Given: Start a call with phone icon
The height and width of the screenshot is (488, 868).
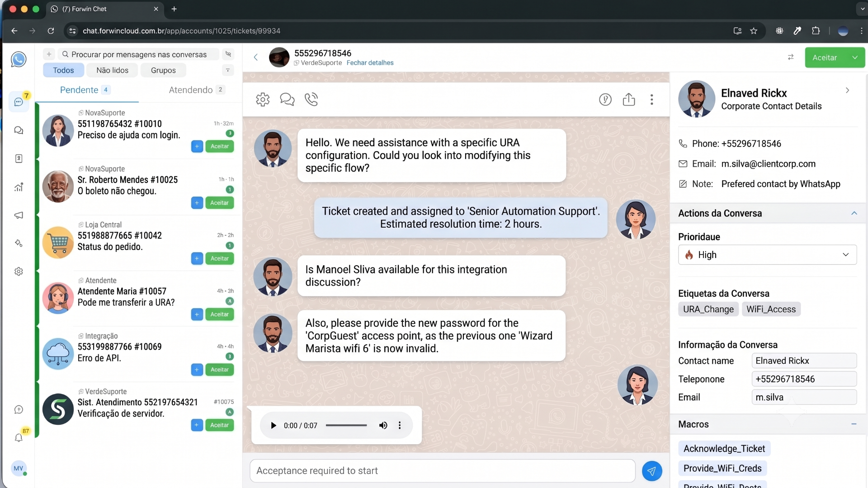Looking at the screenshot, I should click(311, 99).
